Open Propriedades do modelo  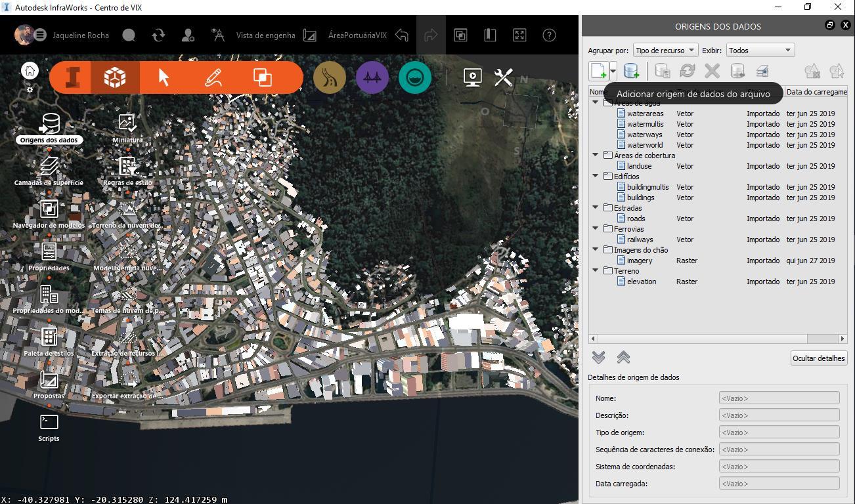click(49, 293)
